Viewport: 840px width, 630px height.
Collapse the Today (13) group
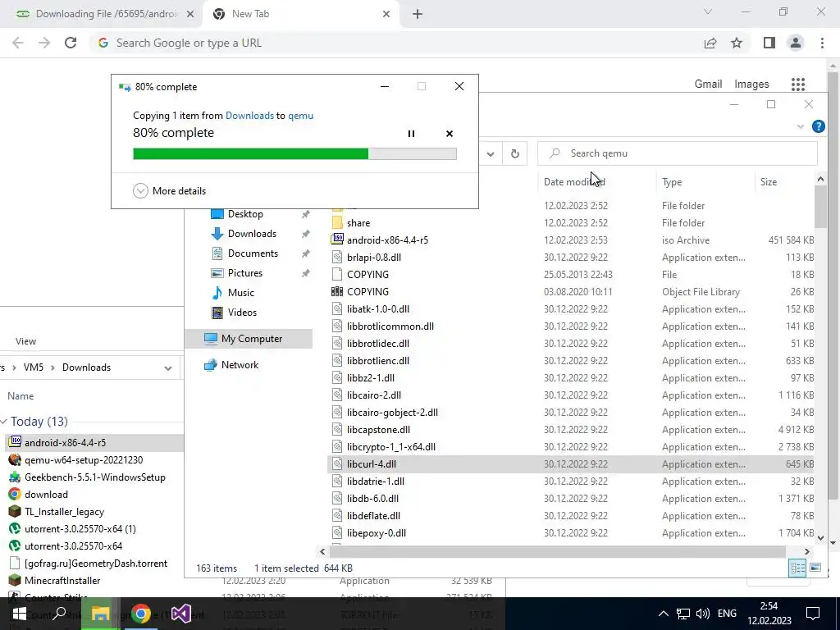[x=4, y=422]
